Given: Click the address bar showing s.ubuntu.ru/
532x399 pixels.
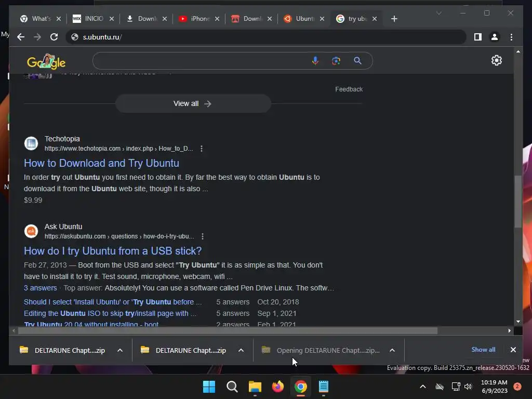Looking at the screenshot, I should tap(265, 37).
